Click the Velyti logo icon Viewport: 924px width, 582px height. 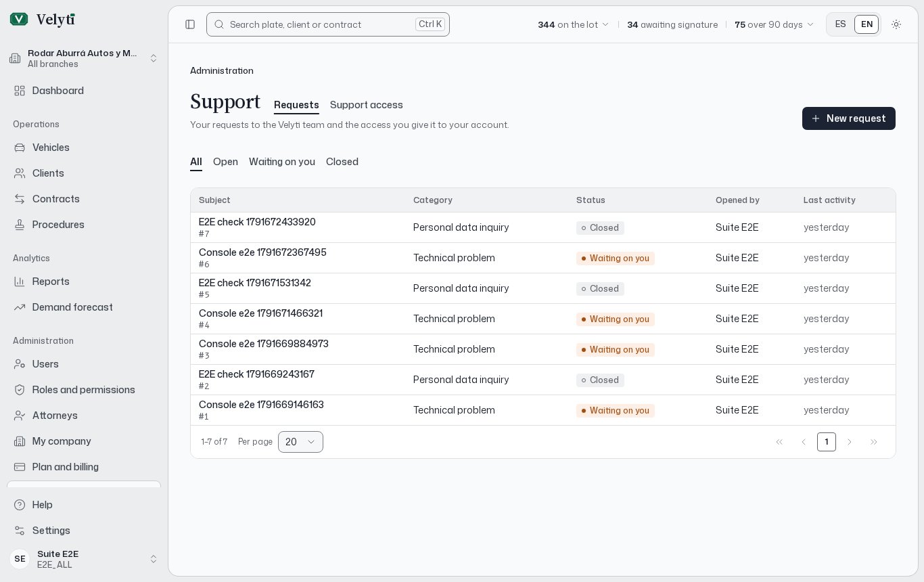pyautogui.click(x=19, y=20)
